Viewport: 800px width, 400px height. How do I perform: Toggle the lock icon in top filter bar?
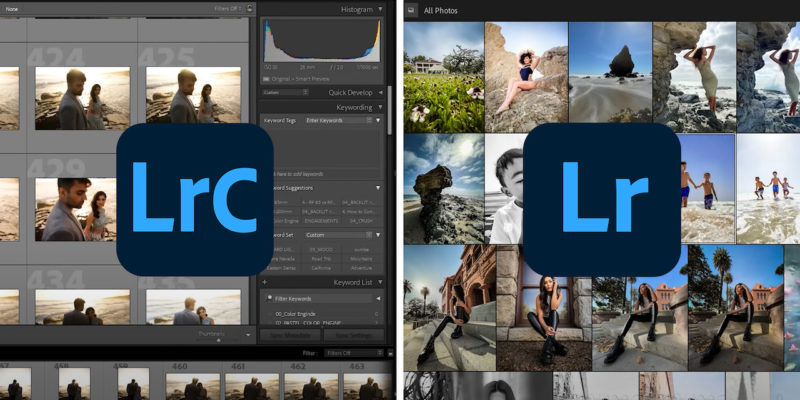point(249,8)
